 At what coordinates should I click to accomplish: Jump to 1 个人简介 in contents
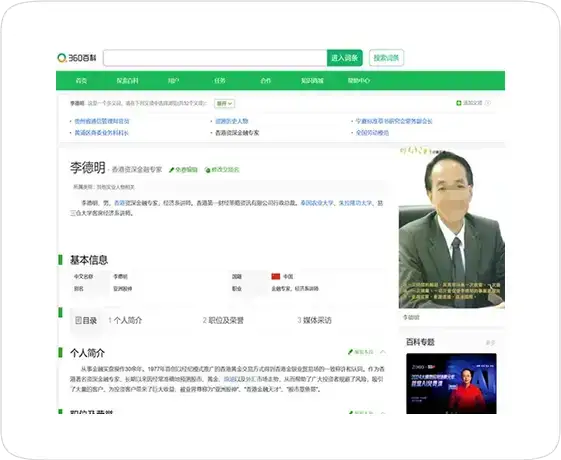(125, 320)
